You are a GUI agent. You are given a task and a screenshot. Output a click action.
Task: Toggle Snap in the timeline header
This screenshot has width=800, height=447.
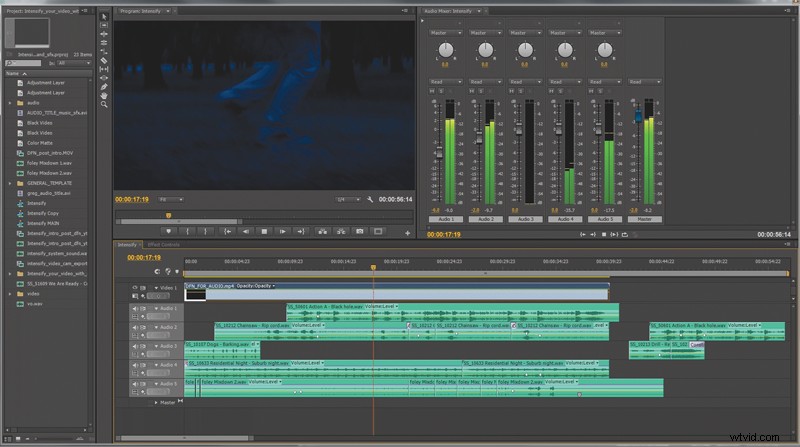click(x=157, y=271)
